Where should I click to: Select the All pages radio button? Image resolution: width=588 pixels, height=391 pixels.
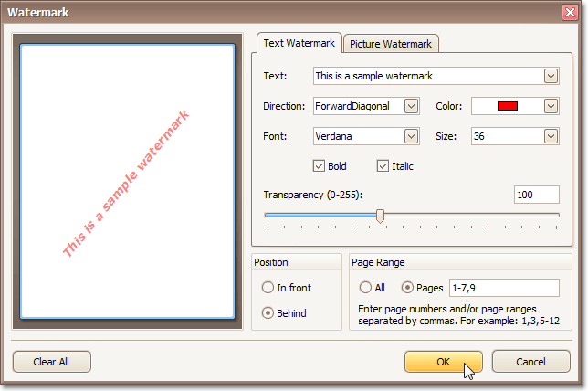[366, 288]
